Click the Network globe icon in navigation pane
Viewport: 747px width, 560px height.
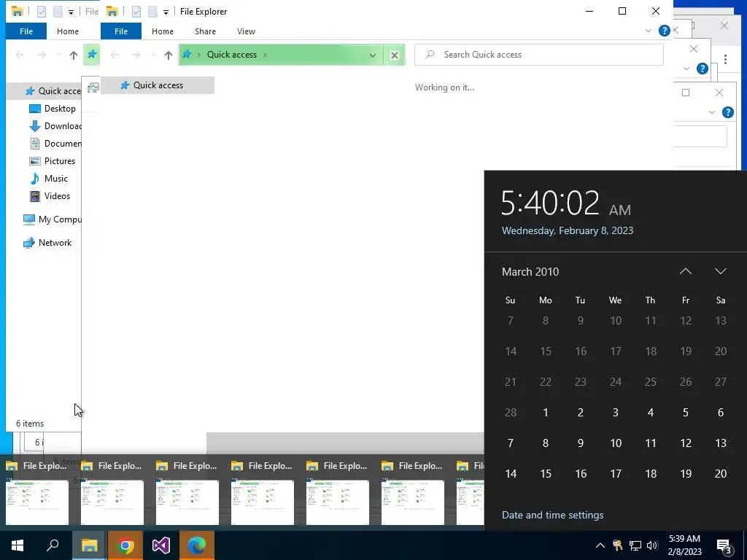click(x=29, y=243)
